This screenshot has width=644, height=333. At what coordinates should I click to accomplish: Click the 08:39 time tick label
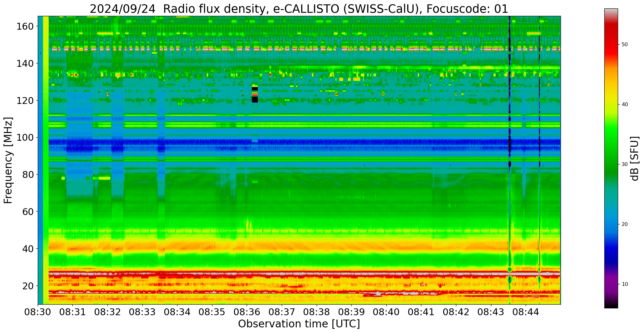(x=351, y=312)
